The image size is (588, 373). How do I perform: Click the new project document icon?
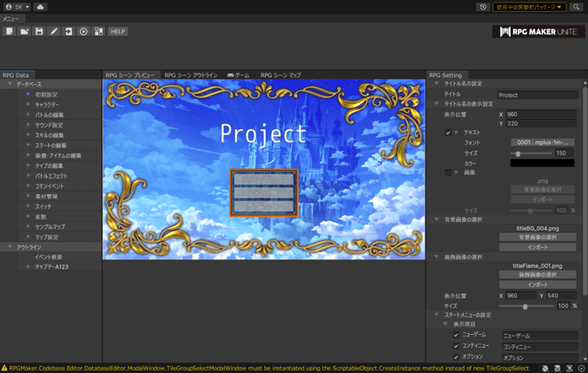tap(10, 31)
